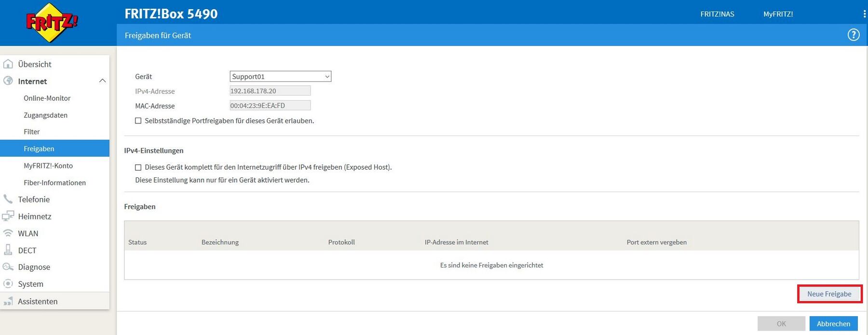
Task: Select Online-Monitor submenu
Action: click(x=47, y=98)
